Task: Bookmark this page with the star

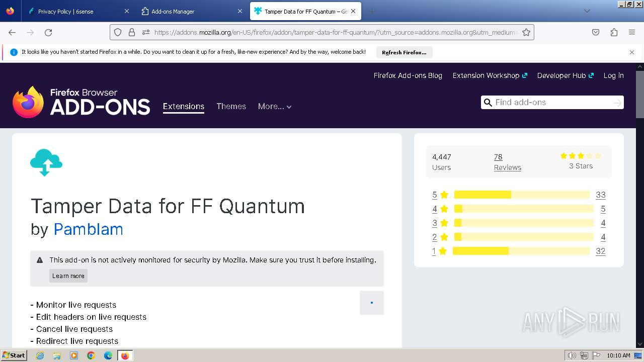Action: (x=526, y=32)
